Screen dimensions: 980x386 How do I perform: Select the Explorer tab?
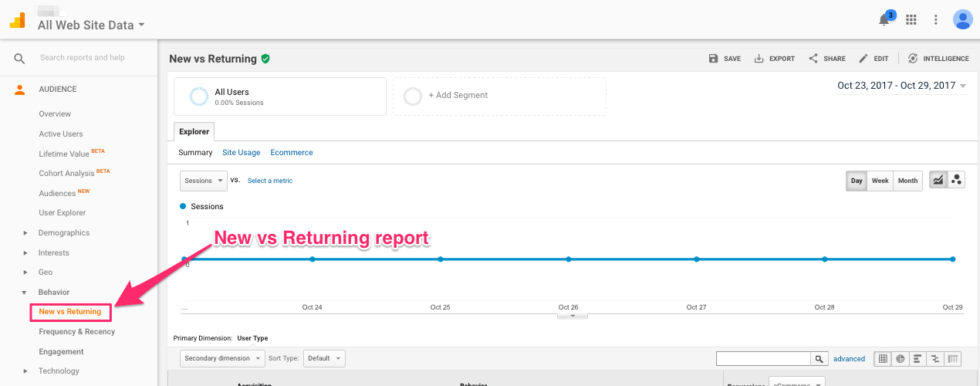[194, 131]
